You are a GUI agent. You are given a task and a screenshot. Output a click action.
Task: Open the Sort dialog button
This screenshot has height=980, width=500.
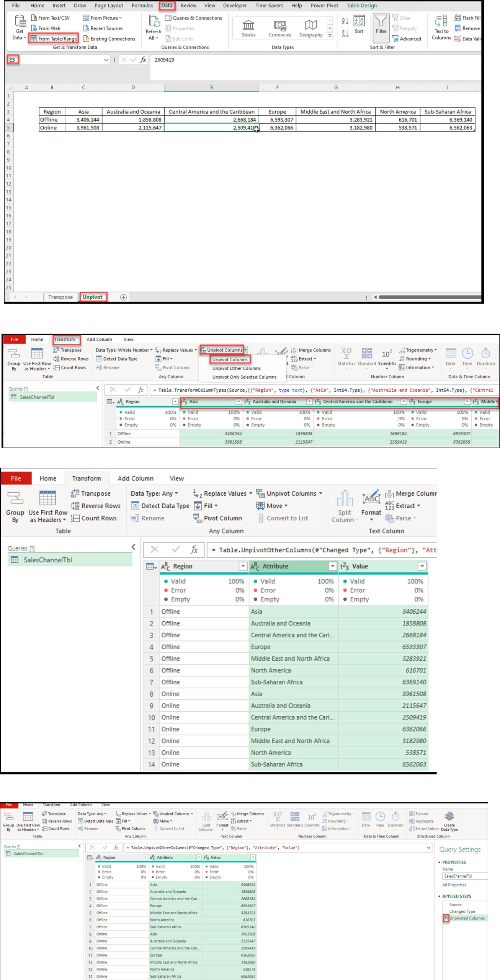[x=359, y=25]
